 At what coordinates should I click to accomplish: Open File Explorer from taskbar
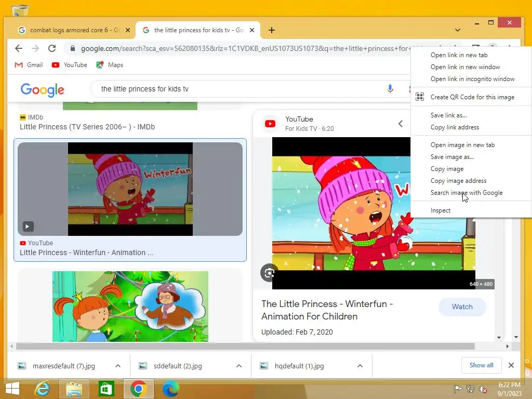(74, 388)
